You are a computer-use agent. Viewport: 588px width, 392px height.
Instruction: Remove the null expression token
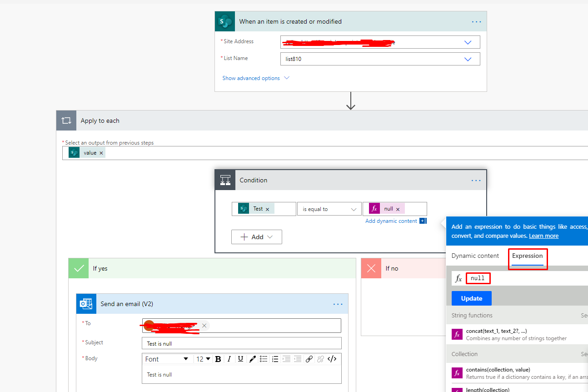click(x=398, y=209)
